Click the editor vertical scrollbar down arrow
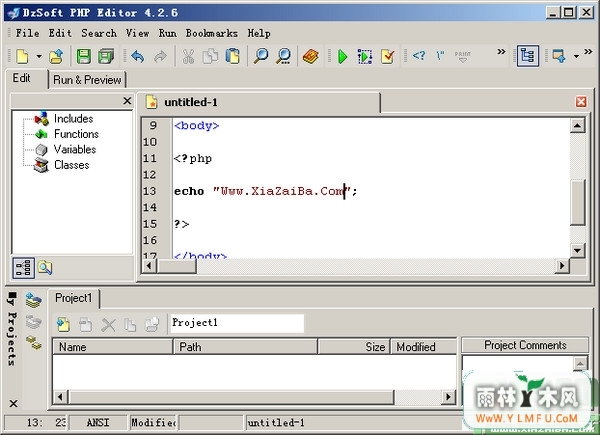Screen dimensions: 600x435 (577, 251)
